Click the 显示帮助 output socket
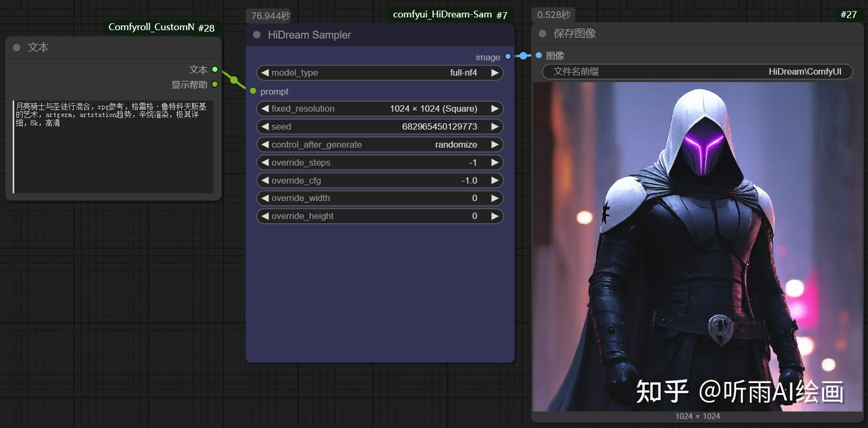 215,84
